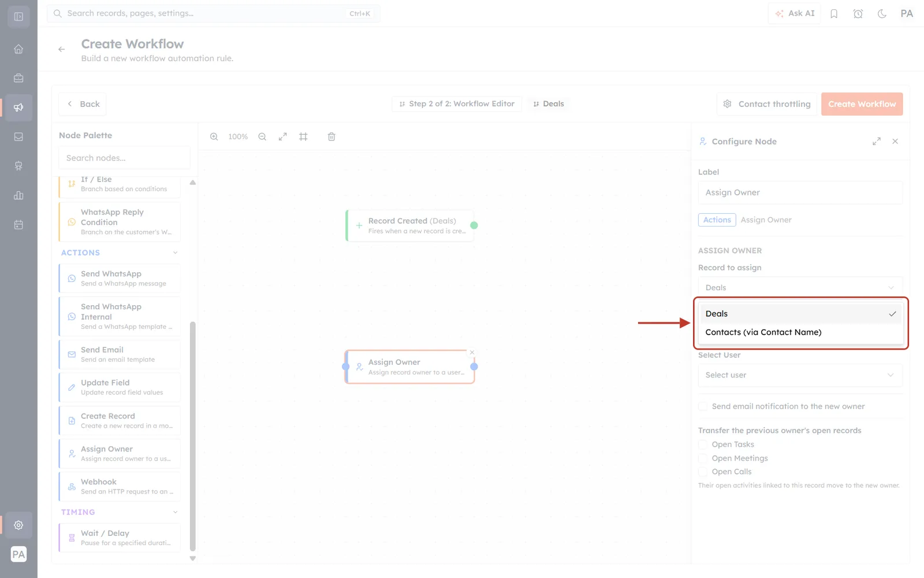Fit canvas to view with expand arrows icon
The height and width of the screenshot is (578, 924).
point(283,137)
